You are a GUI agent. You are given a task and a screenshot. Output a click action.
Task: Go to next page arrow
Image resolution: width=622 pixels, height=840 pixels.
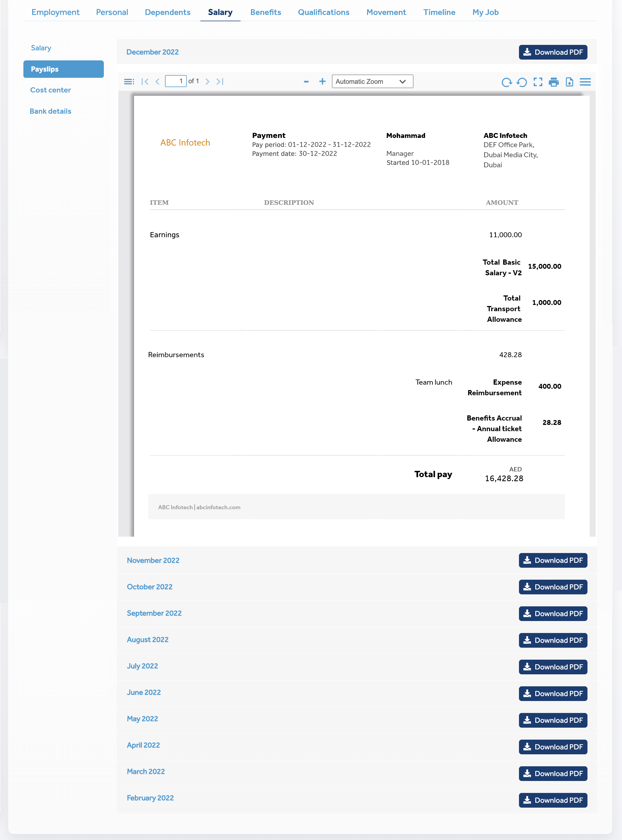pyautogui.click(x=207, y=81)
